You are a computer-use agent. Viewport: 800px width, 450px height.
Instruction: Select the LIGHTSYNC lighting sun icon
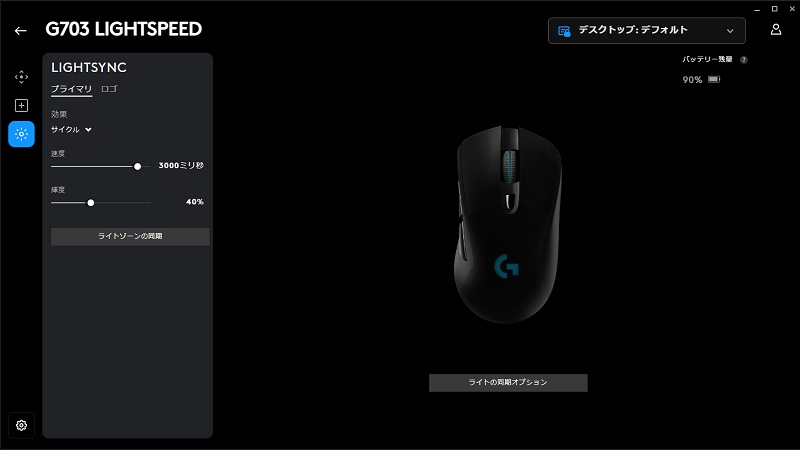(x=21, y=134)
